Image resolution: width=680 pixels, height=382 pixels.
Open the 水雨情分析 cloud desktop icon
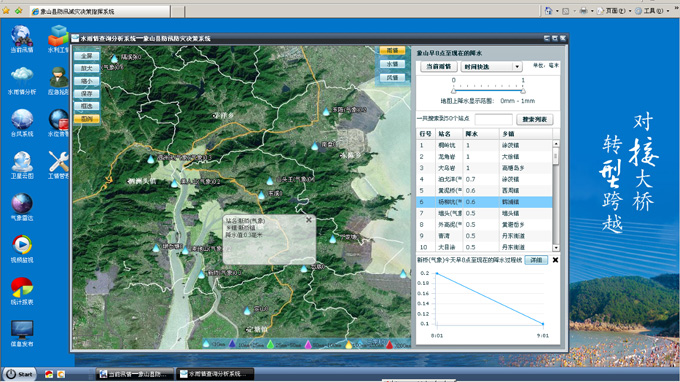(x=22, y=81)
